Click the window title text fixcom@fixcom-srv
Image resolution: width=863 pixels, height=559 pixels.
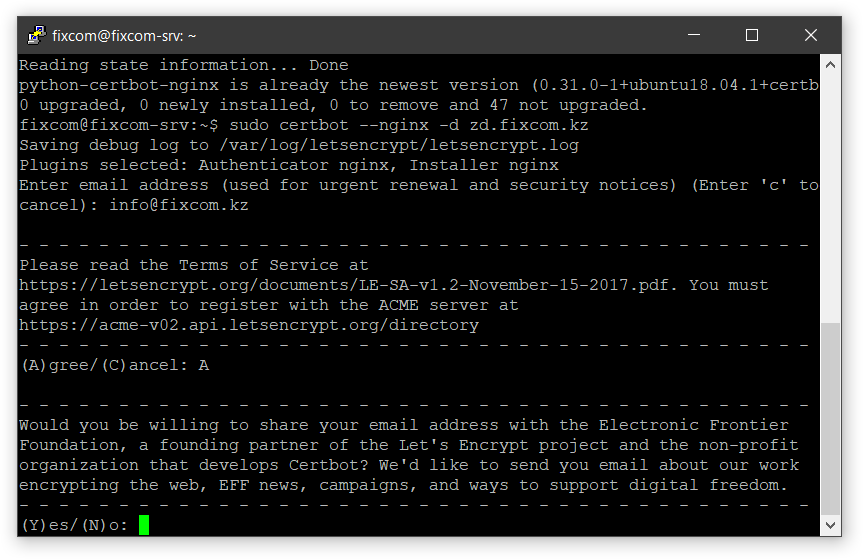pyautogui.click(x=124, y=36)
